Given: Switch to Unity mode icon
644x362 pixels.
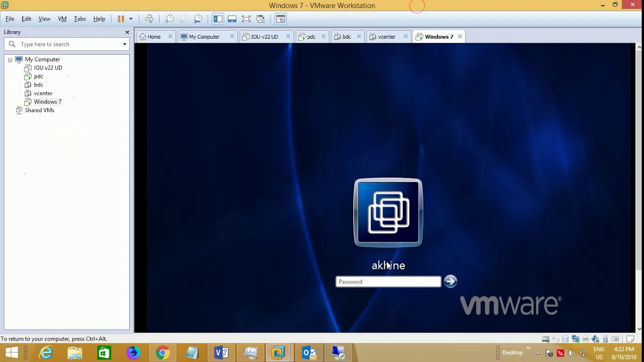Looking at the screenshot, I should 260,19.
